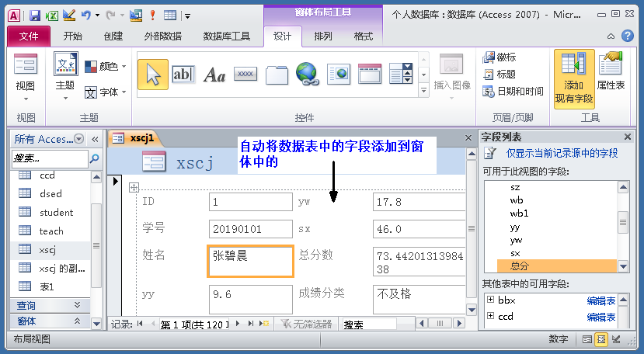This screenshot has width=644, height=354.
Task: Click the 徽标 logo icon
Action: point(488,57)
